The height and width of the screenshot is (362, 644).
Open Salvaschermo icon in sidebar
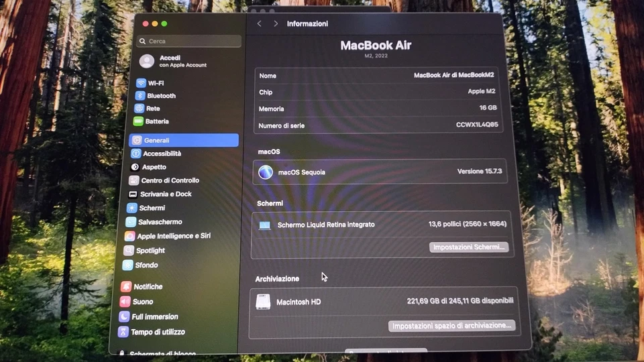[x=131, y=222]
